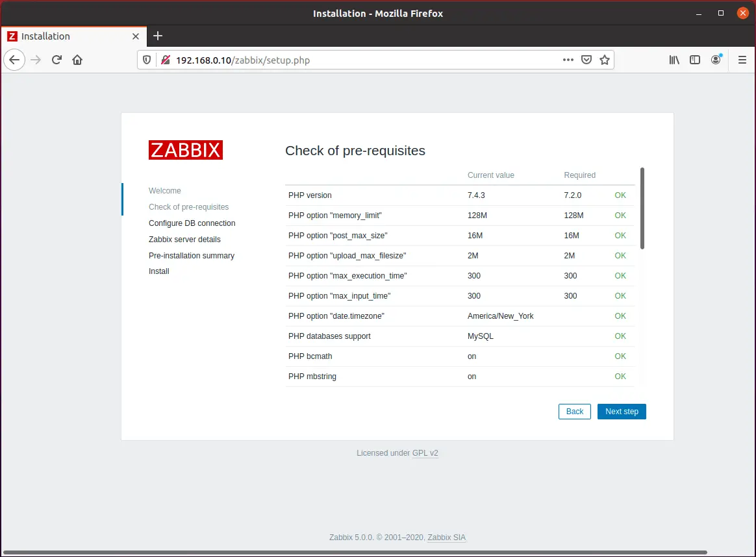
Task: Click 'PHP option "date.timezone"' text
Action: point(336,316)
